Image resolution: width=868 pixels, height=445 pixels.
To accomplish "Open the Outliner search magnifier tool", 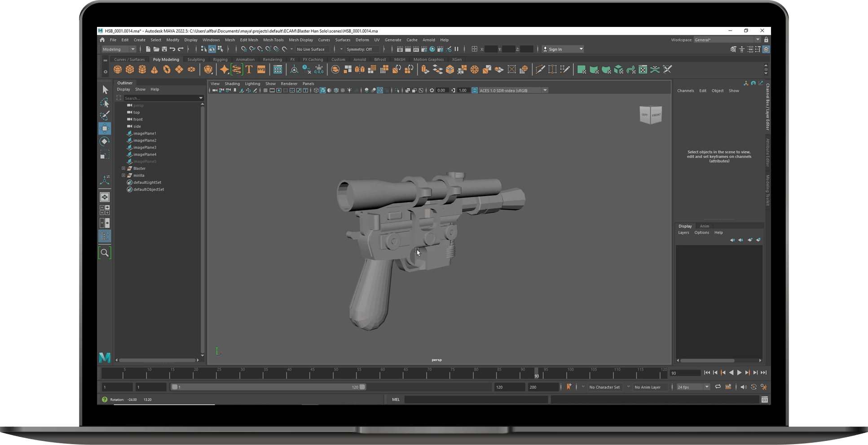I will click(x=105, y=252).
